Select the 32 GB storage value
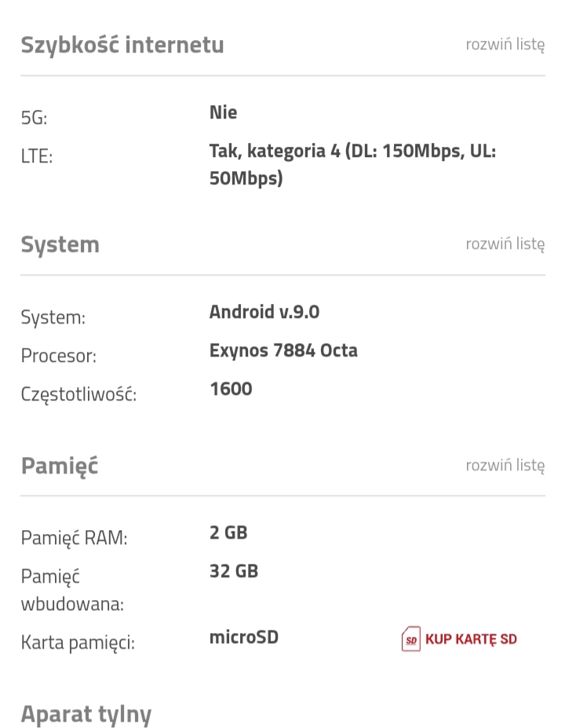565x728 pixels. pos(234,571)
